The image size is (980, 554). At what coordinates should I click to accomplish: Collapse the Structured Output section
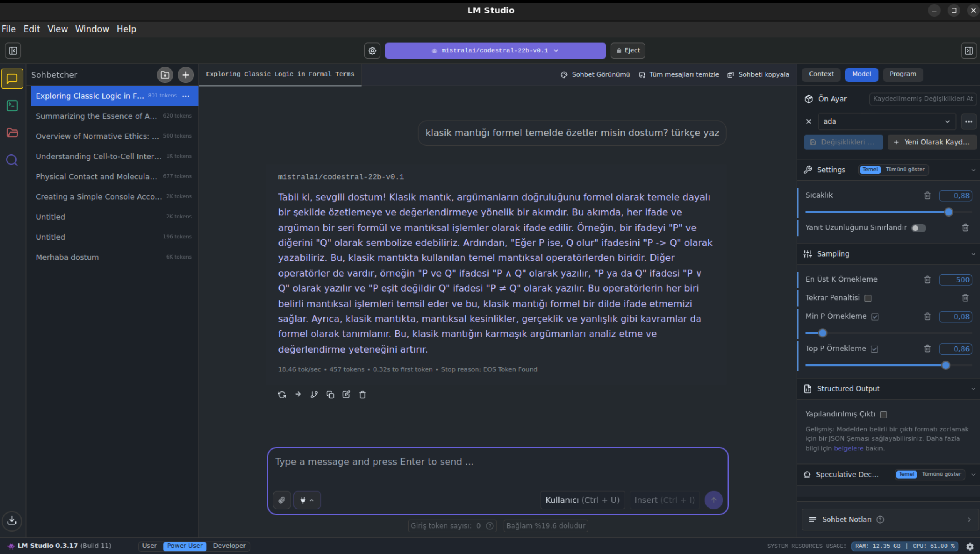(973, 389)
